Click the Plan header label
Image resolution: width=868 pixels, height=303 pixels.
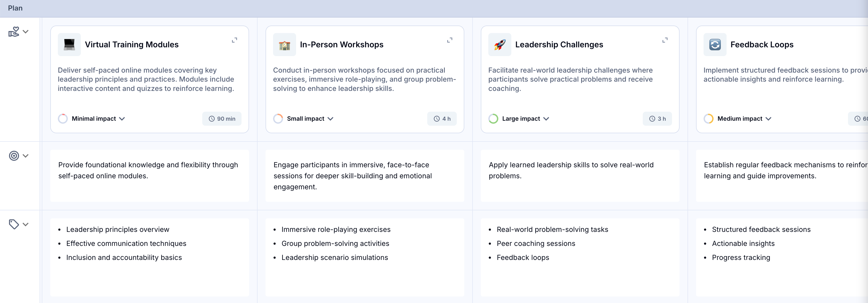[x=15, y=8]
